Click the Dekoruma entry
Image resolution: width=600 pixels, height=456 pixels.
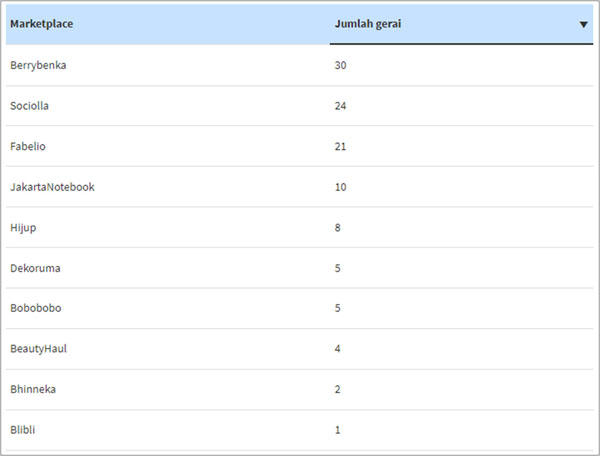tap(35, 268)
